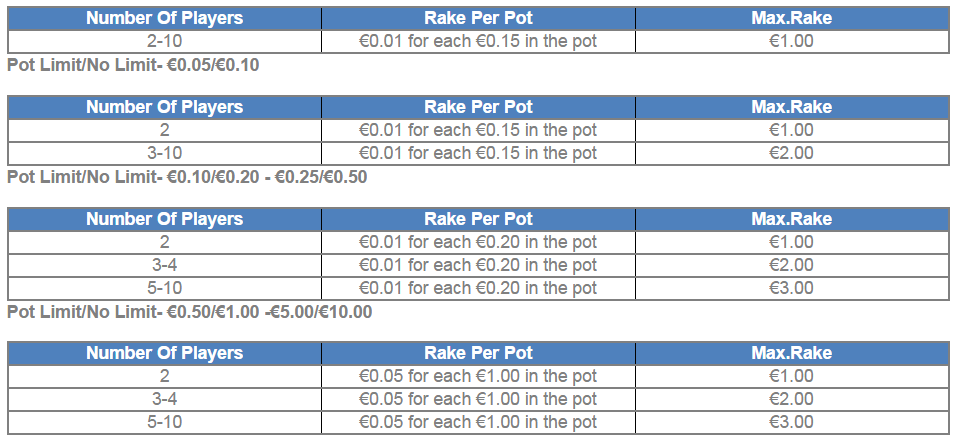Click the last table's Rake Per Pot header

tap(478, 353)
